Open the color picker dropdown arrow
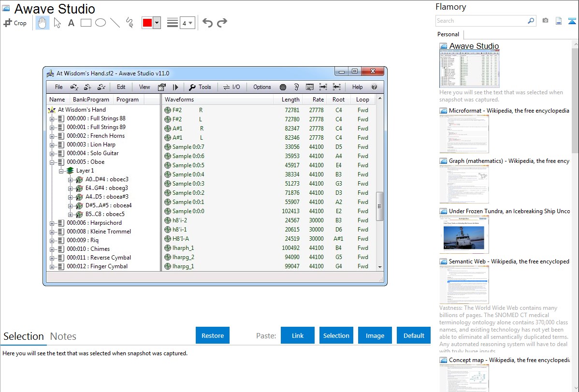Screen dimensions: 579x392 pyautogui.click(x=157, y=23)
